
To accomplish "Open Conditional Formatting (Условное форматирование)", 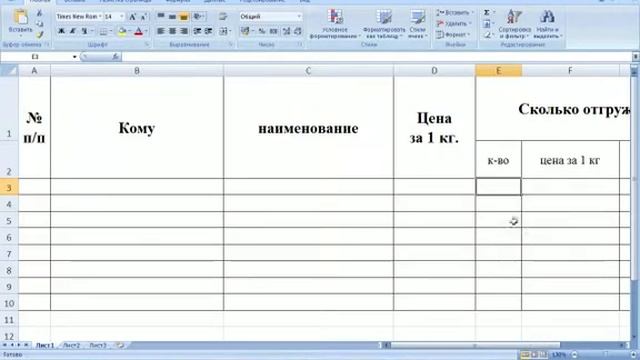I will tap(335, 24).
